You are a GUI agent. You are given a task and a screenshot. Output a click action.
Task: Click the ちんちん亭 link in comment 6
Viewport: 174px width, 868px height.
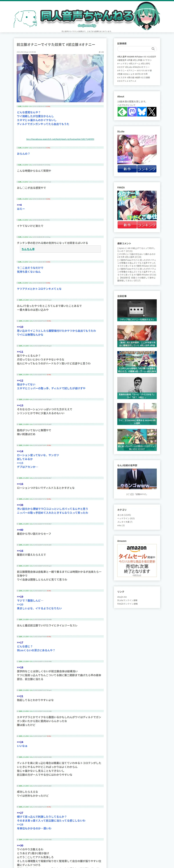pos(28,249)
